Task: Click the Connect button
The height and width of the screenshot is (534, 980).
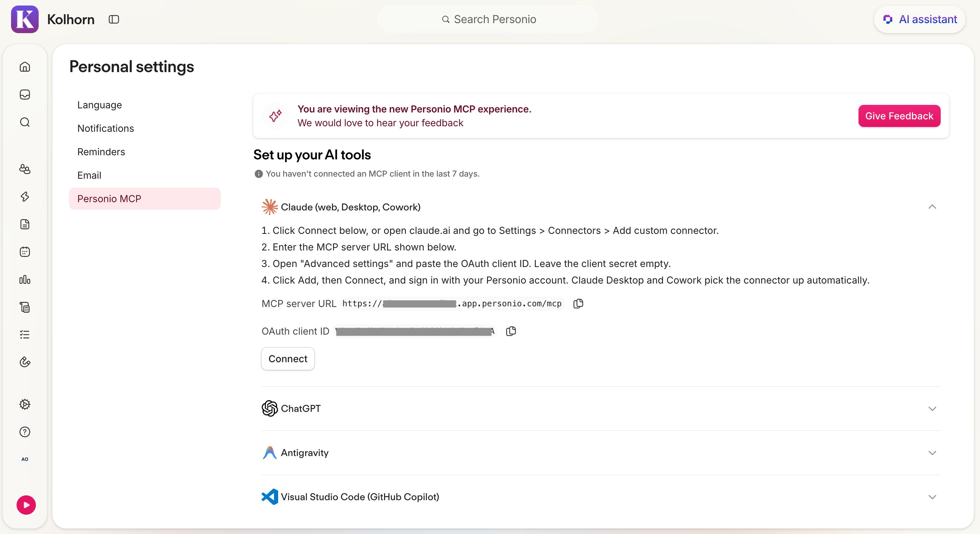Action: [288, 359]
